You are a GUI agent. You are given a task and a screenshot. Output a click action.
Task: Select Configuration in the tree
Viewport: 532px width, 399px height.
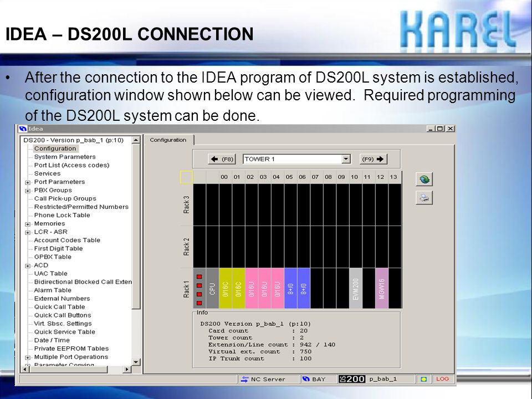(x=55, y=149)
